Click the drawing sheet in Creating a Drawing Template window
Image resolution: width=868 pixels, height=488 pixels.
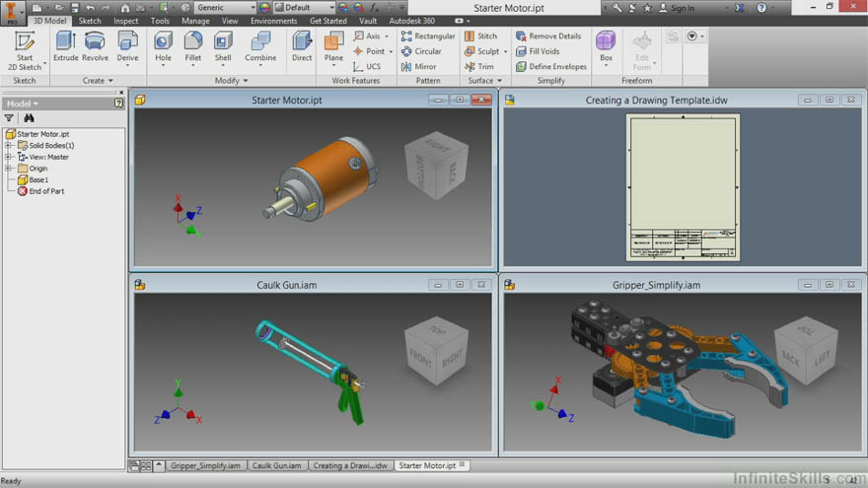point(683,187)
